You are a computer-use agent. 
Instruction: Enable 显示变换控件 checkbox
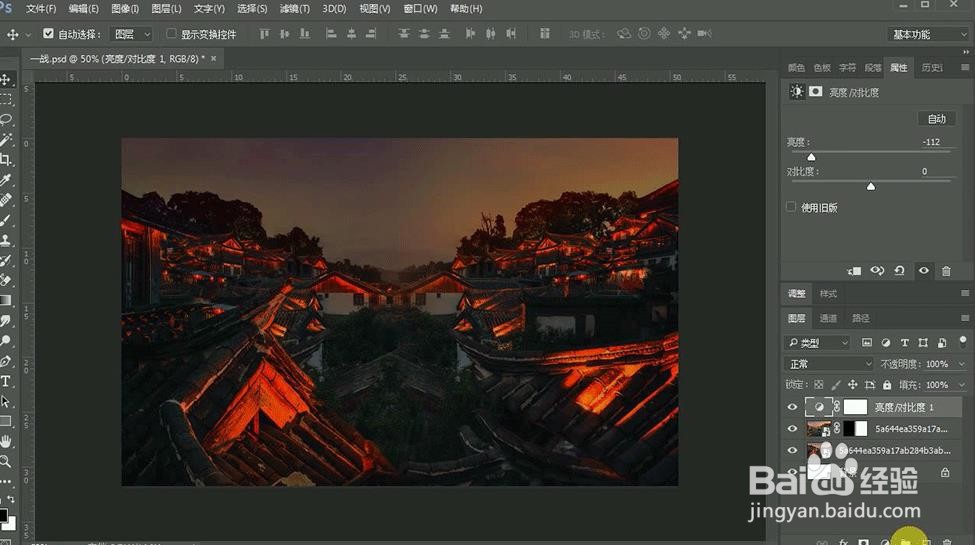coord(171,34)
